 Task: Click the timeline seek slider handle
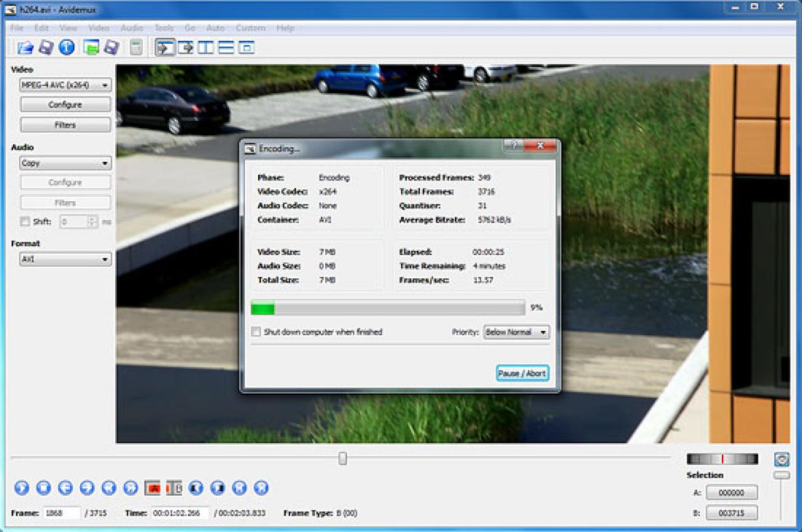point(343,458)
